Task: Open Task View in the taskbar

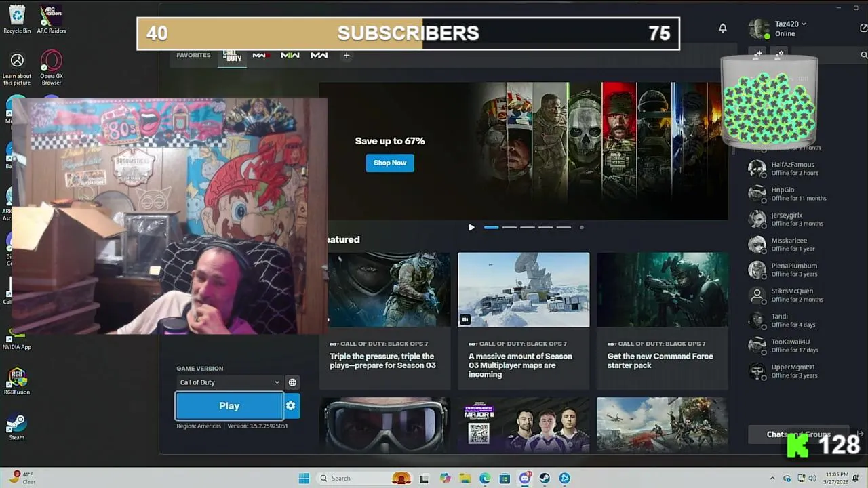Action: point(424,479)
